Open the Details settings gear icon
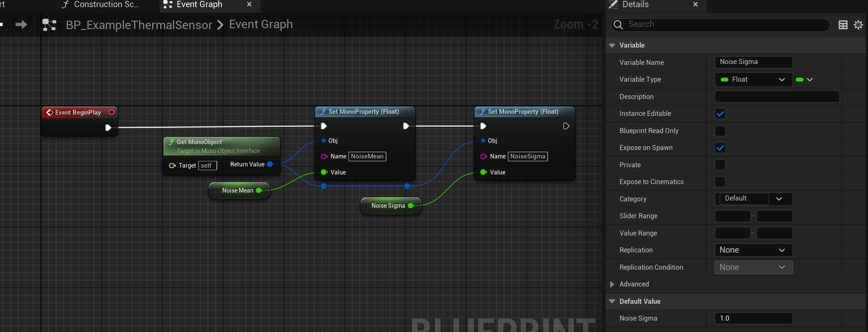 (x=858, y=25)
